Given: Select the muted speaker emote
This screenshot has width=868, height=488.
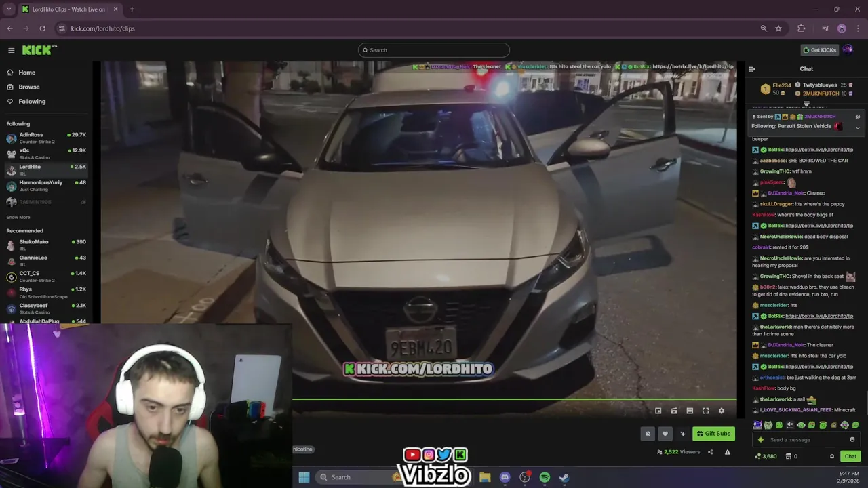Looking at the screenshot, I should coord(790,425).
